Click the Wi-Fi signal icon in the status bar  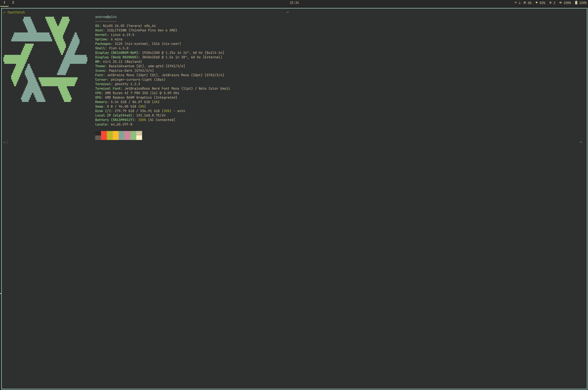[x=537, y=3]
